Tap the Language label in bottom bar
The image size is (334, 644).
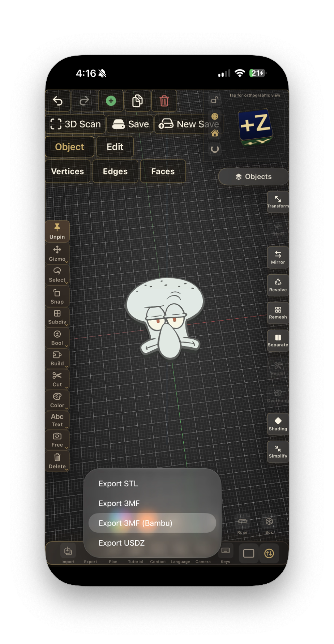(x=180, y=562)
